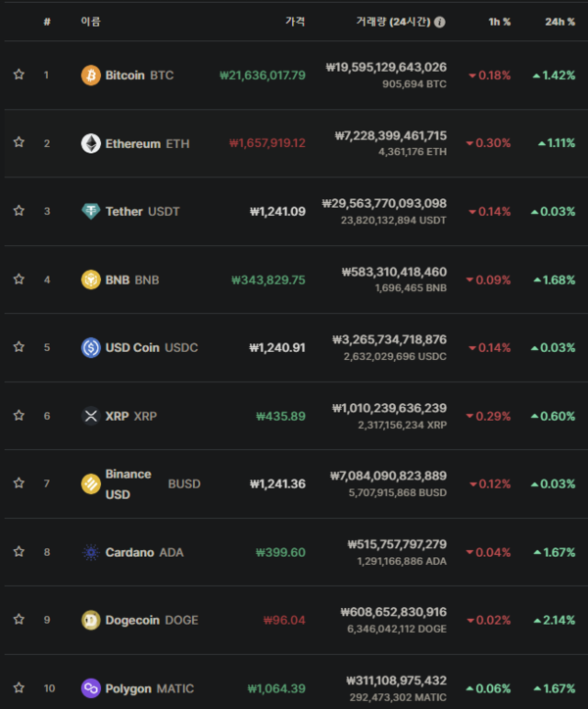
Task: Click the info icon beside 거래량 (24시간)
Action: click(440, 22)
